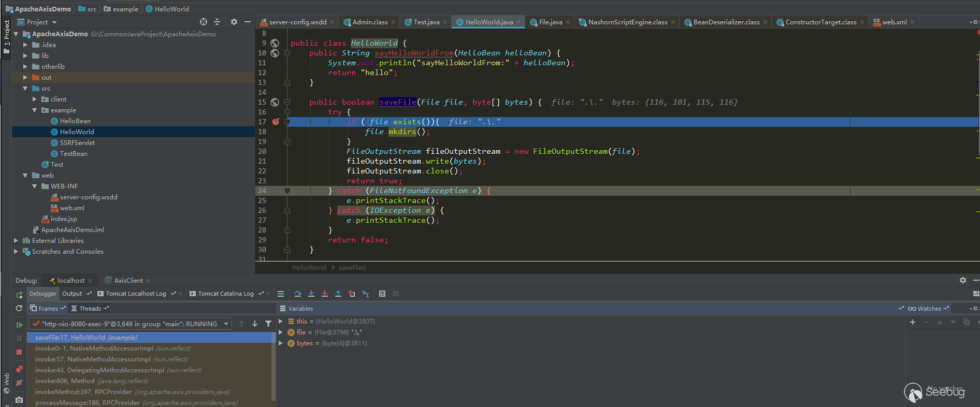Click the Step Over debugger icon
This screenshot has width=980, height=407.
pyautogui.click(x=298, y=294)
